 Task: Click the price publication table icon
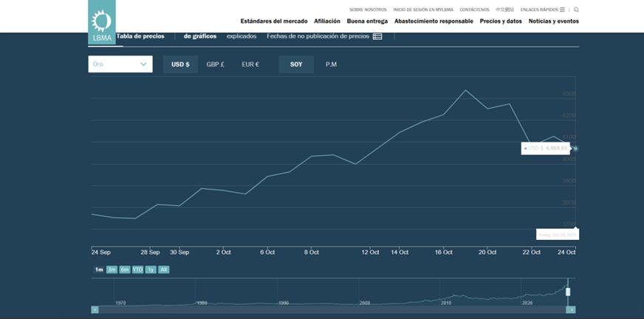point(377,36)
